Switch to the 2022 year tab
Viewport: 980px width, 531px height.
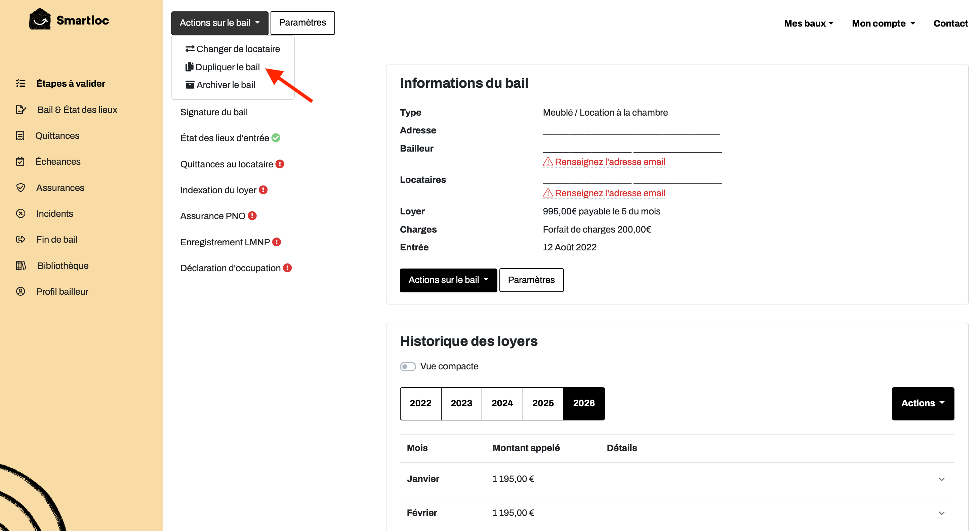pyautogui.click(x=420, y=403)
